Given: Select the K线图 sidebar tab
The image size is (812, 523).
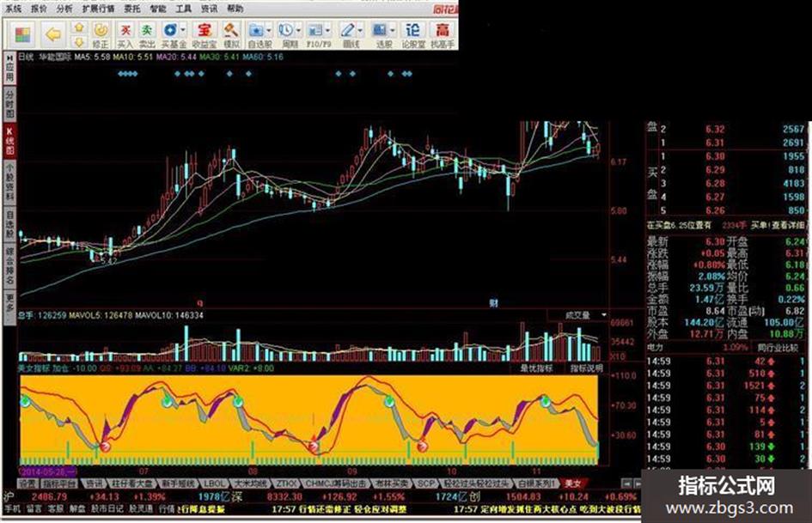Looking at the screenshot, I should tap(9, 140).
